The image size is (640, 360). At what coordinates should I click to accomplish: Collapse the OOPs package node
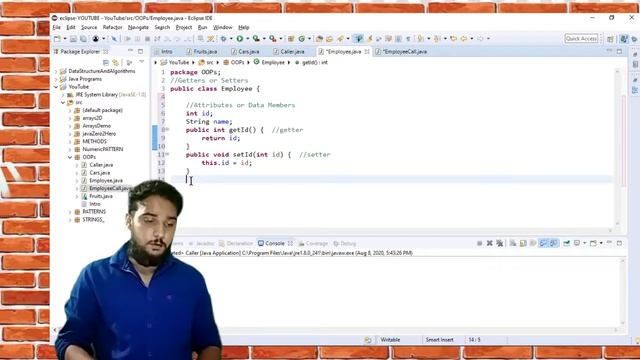tap(70, 157)
